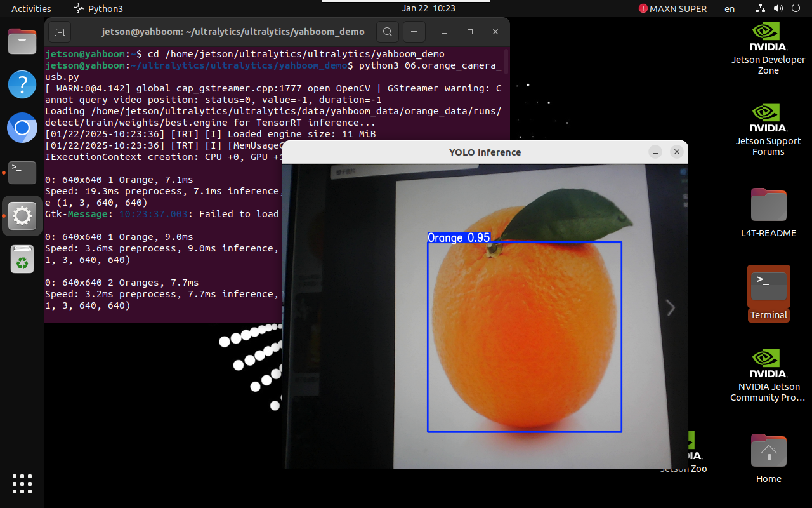The width and height of the screenshot is (812, 508).
Task: Launch Chromium browser from the dock
Action: [22, 128]
